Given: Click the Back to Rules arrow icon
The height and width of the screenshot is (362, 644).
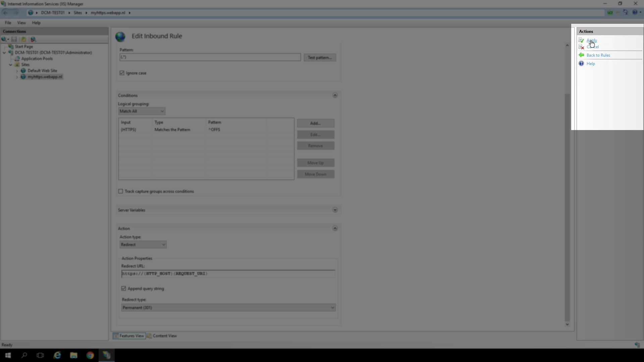Looking at the screenshot, I should pos(581,55).
